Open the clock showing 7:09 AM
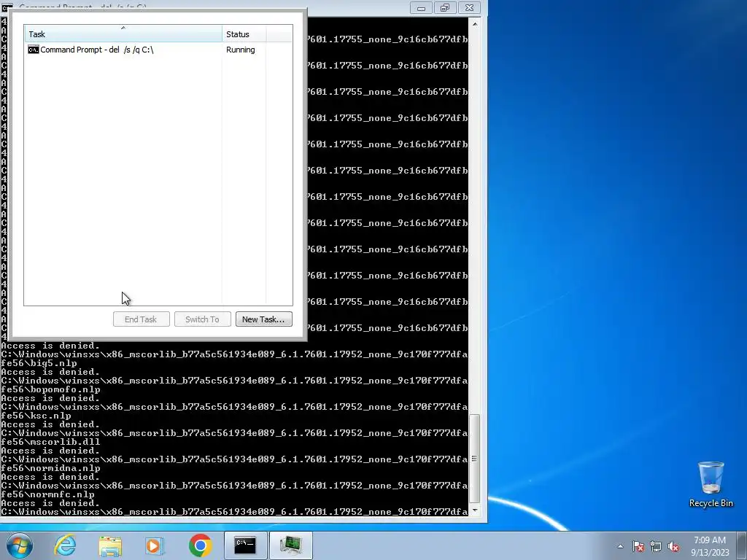The height and width of the screenshot is (560, 747). click(x=709, y=546)
